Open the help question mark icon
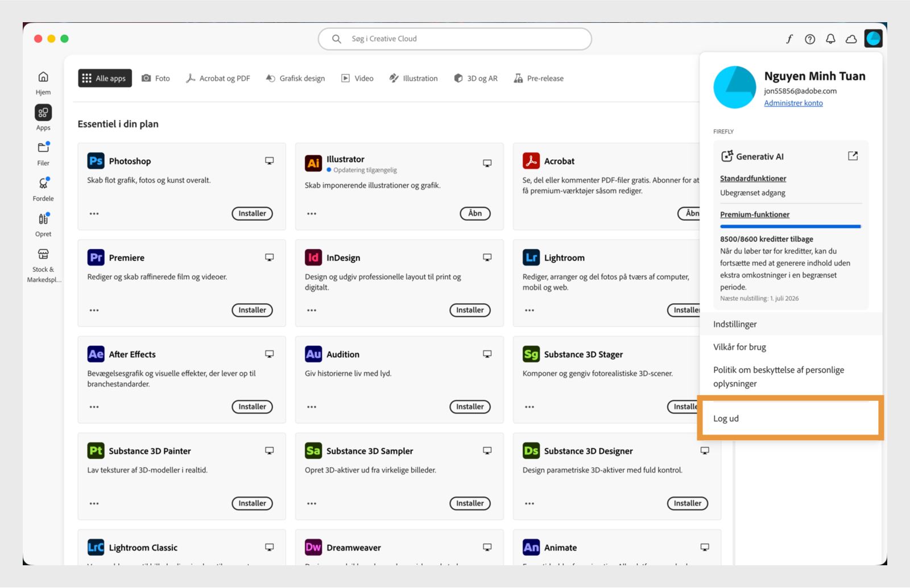This screenshot has height=588, width=910. coord(810,39)
